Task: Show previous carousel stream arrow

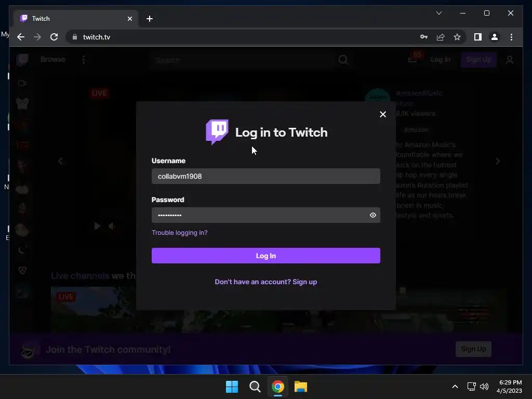Action: pos(60,161)
